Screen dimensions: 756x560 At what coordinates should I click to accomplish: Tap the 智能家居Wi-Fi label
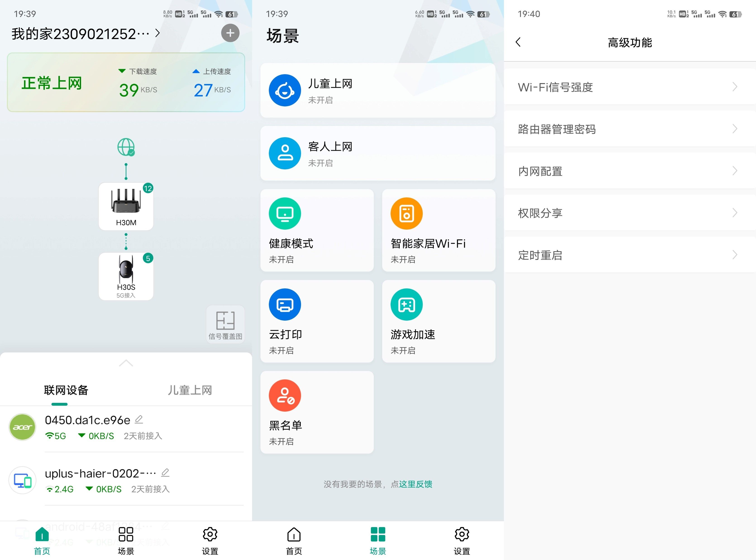pos(428,243)
